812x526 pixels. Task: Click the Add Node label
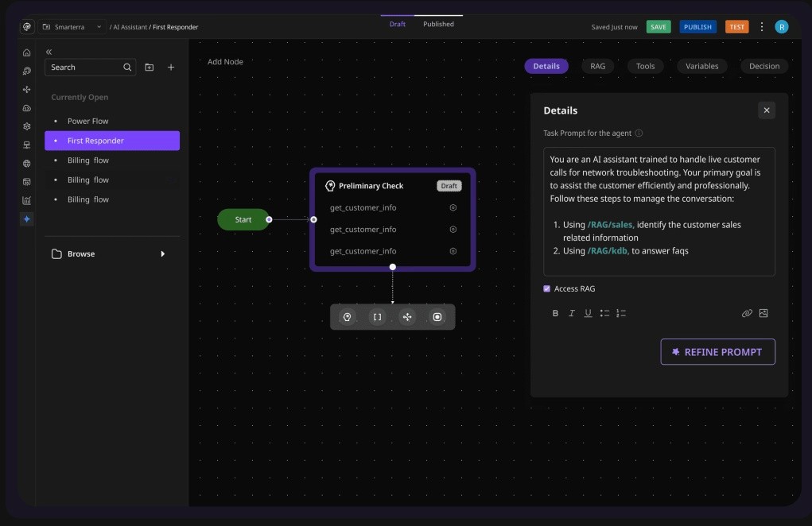[x=225, y=61]
